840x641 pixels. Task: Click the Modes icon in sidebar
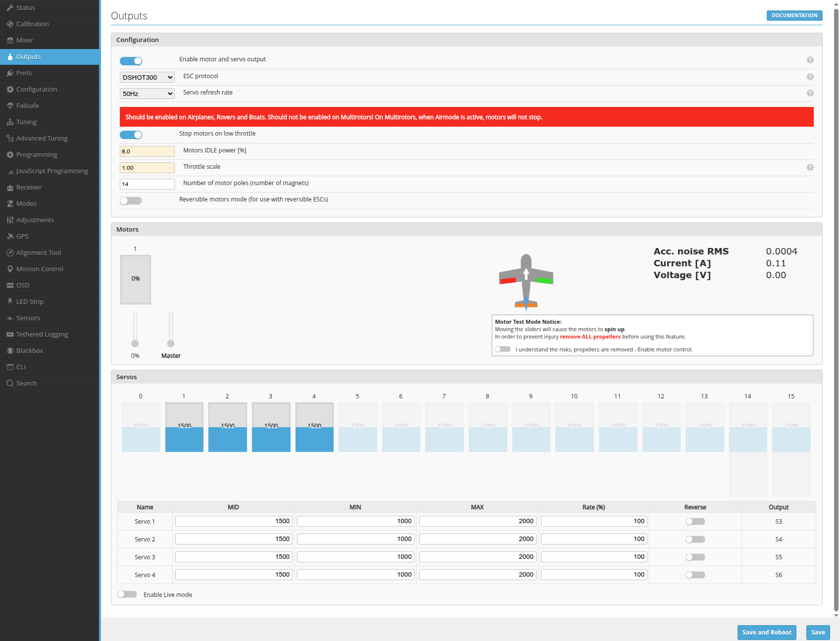click(10, 203)
